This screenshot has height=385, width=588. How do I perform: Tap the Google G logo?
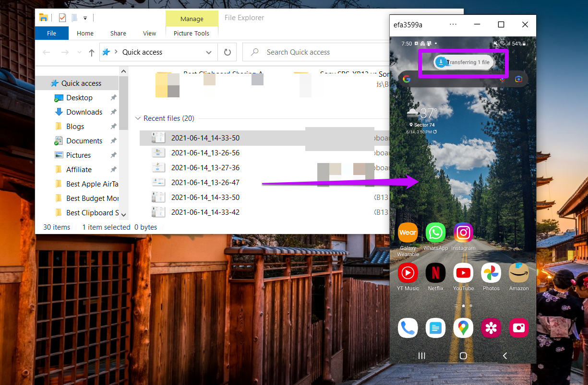click(407, 79)
